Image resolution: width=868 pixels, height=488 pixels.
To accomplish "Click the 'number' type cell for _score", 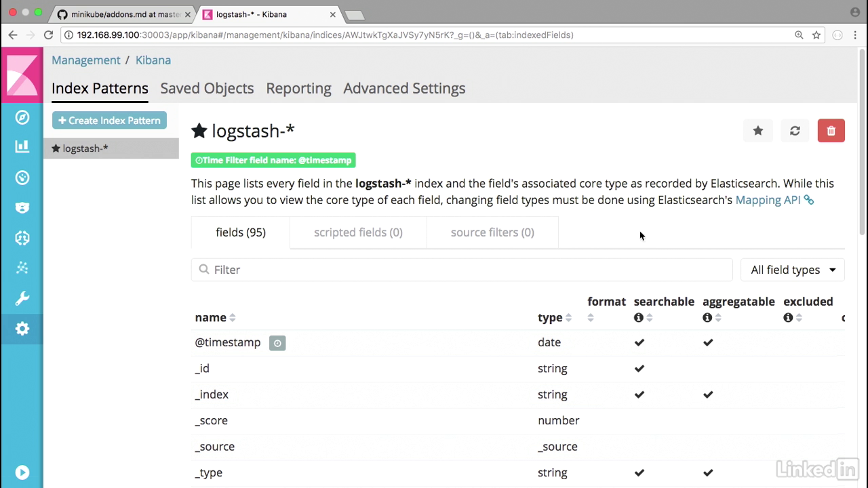I will (x=559, y=421).
